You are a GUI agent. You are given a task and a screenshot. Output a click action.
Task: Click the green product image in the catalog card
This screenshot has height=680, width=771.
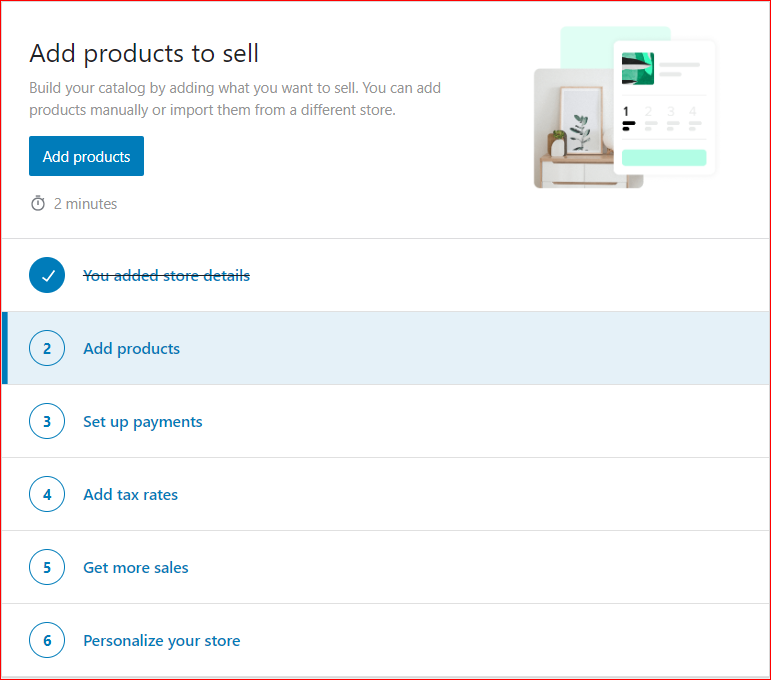(x=638, y=68)
